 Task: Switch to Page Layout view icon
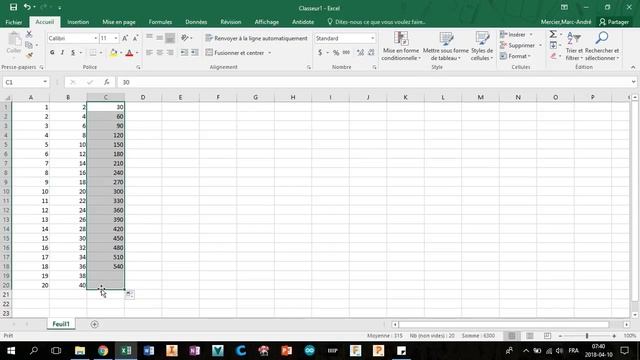pos(530,336)
